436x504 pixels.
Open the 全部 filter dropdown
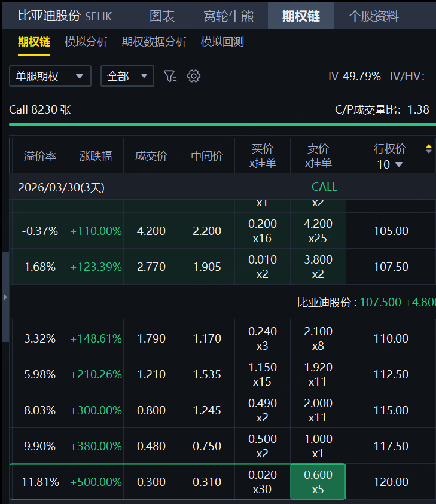pyautogui.click(x=127, y=76)
